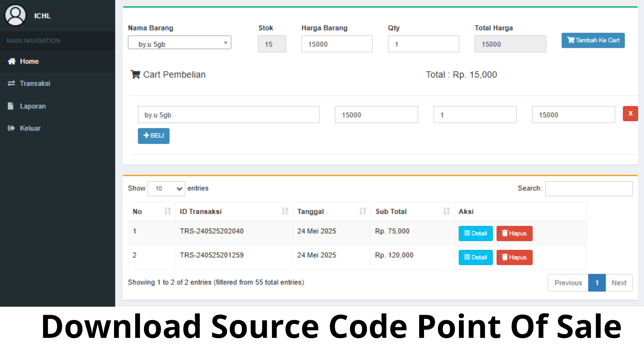Viewport: 644px width, 362px height.
Task: Open Laporan via the document icon
Action: (10, 106)
